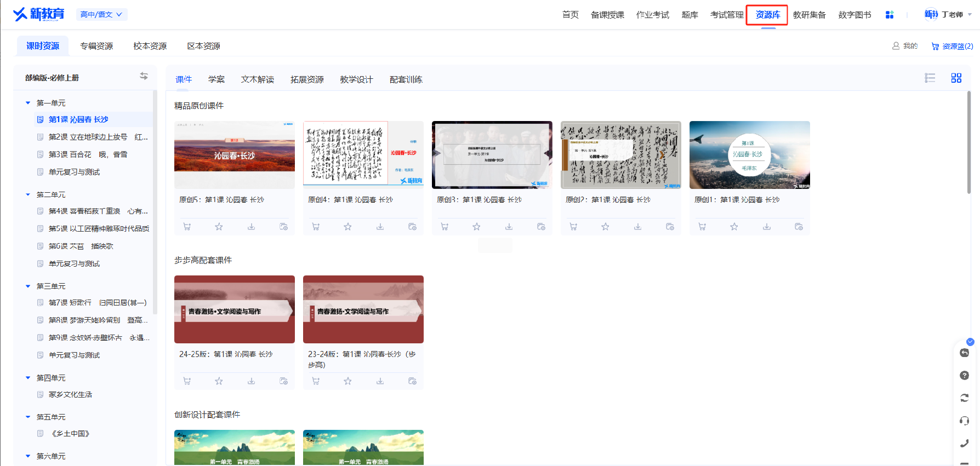Open 区本资源 tab
The height and width of the screenshot is (466, 980).
coord(203,46)
